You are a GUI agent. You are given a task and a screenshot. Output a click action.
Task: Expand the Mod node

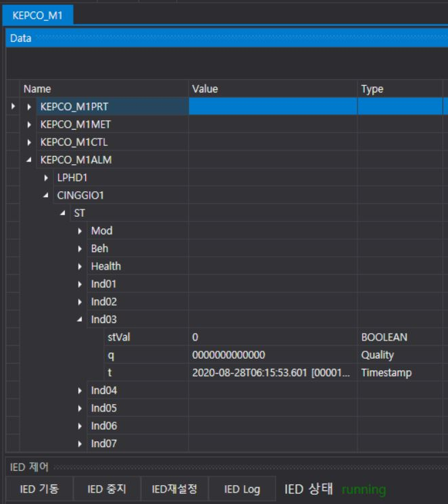pyautogui.click(x=80, y=231)
